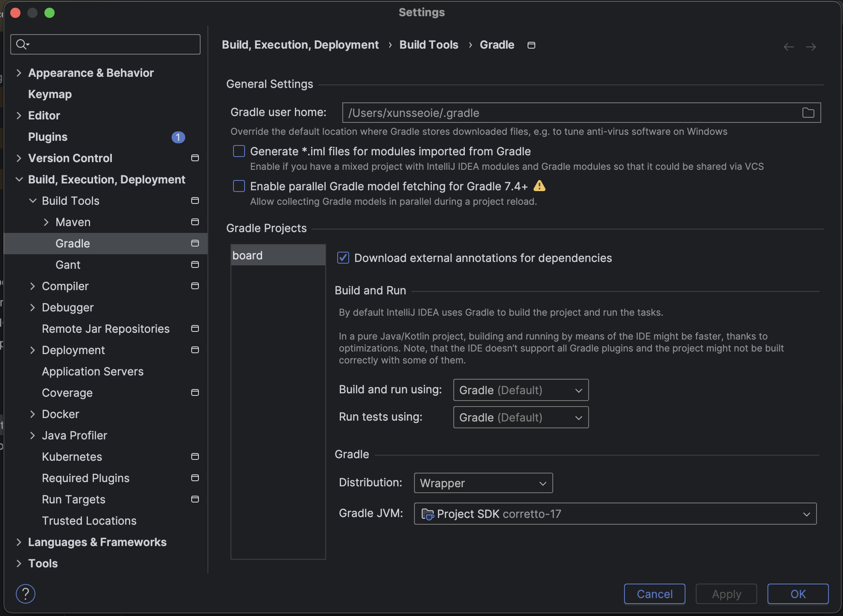Click the Plugins update badge
Viewport: 843px width, 616px height.
pyautogui.click(x=178, y=137)
